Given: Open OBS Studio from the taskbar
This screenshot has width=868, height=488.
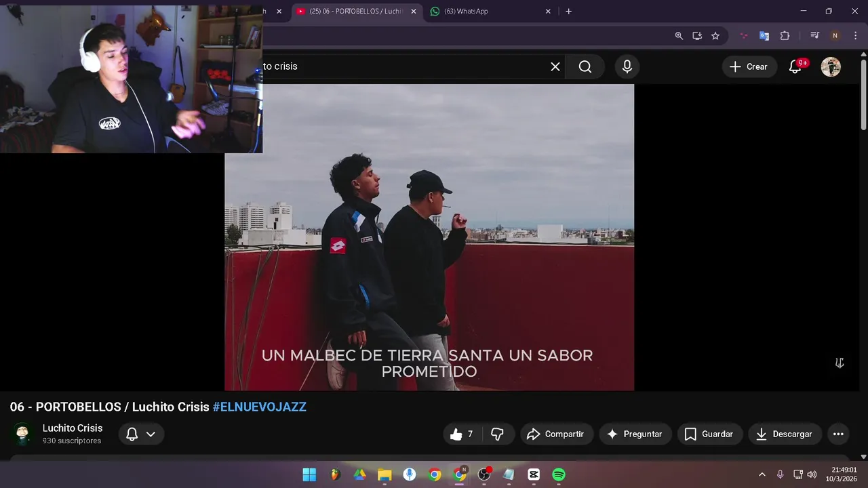Looking at the screenshot, I should pos(484,474).
